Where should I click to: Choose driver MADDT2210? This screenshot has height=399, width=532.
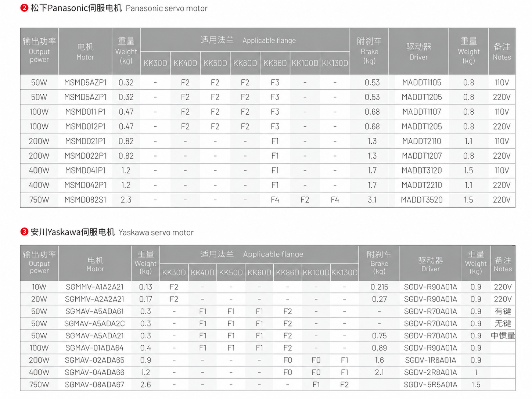(422, 185)
